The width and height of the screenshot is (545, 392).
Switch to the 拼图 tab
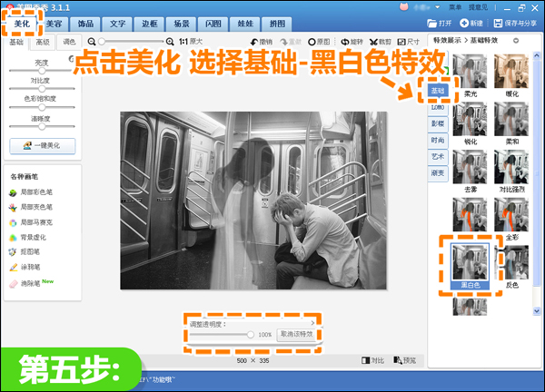coord(277,24)
